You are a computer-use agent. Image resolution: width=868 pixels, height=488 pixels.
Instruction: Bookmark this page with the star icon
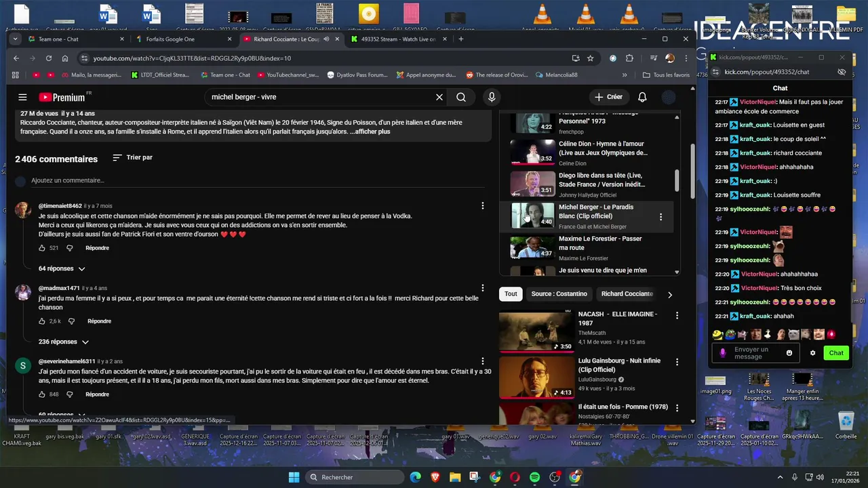(591, 58)
